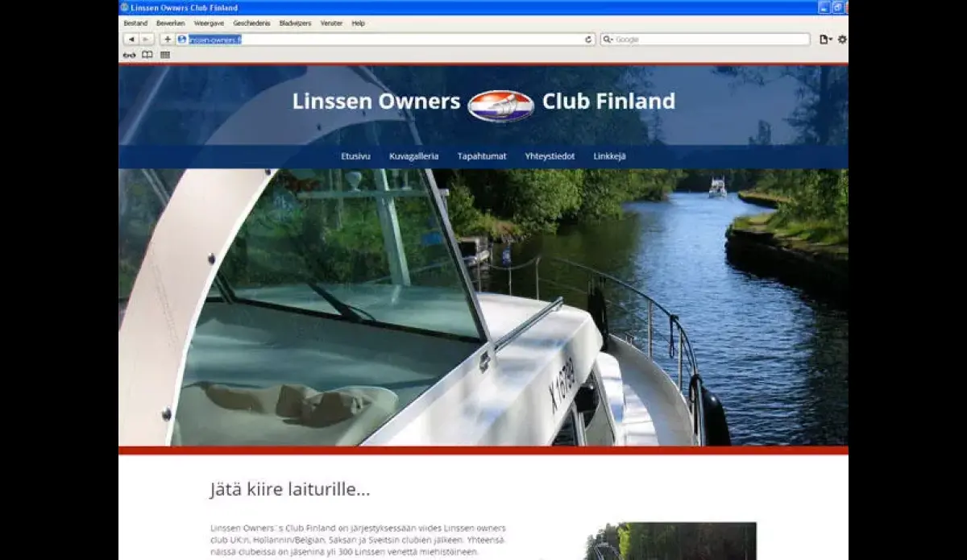
Task: Reload the page using the refresh icon
Action: point(589,39)
